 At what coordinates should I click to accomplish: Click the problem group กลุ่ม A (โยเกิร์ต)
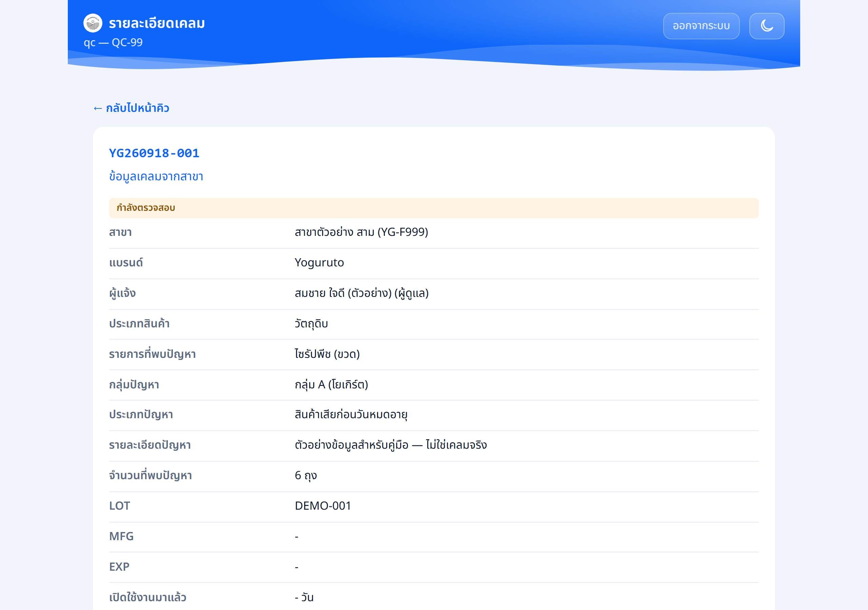[x=331, y=385]
